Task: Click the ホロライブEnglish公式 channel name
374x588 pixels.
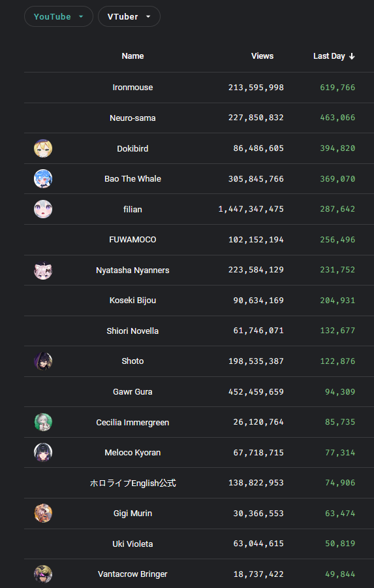Action: pos(132,483)
